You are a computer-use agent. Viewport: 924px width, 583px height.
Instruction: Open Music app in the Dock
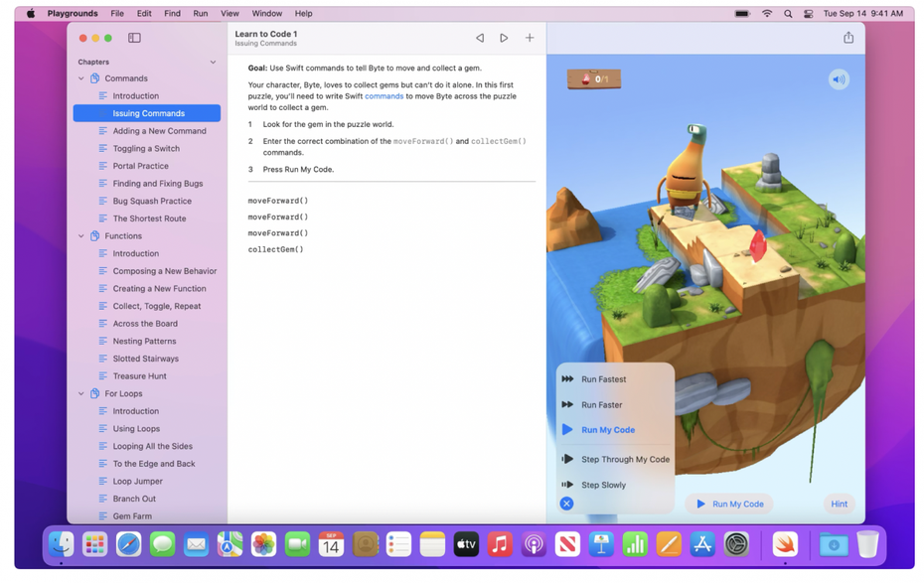tap(500, 544)
